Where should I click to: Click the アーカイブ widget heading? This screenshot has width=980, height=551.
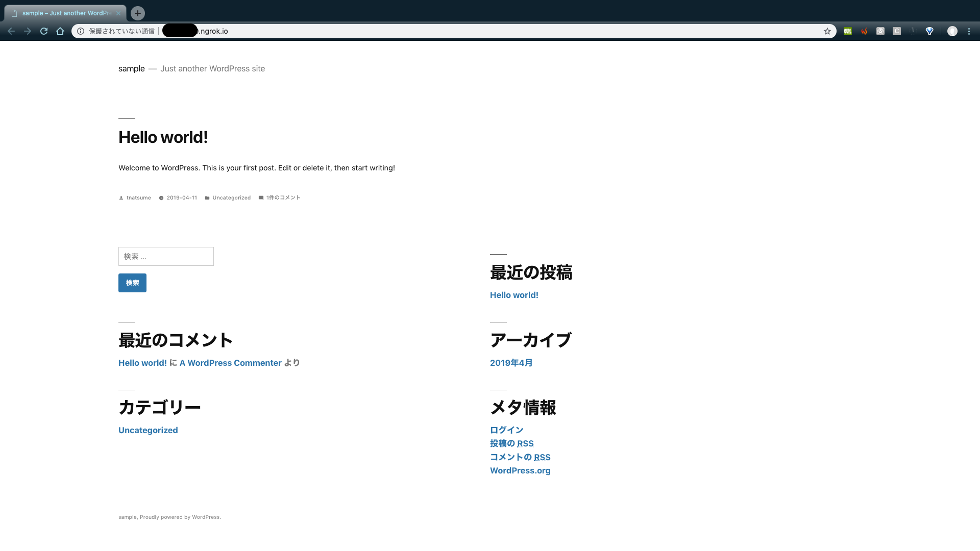(531, 340)
